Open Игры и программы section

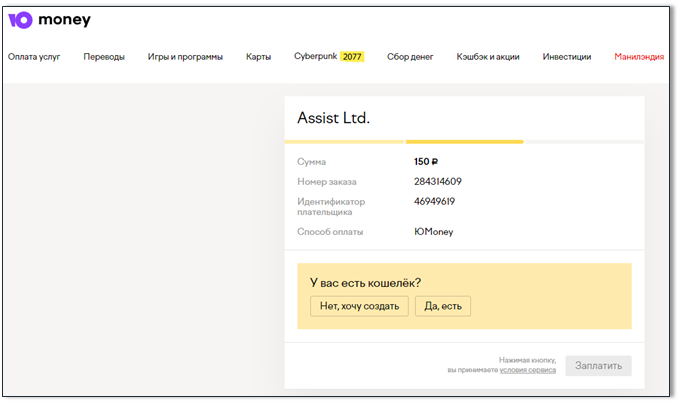point(185,57)
